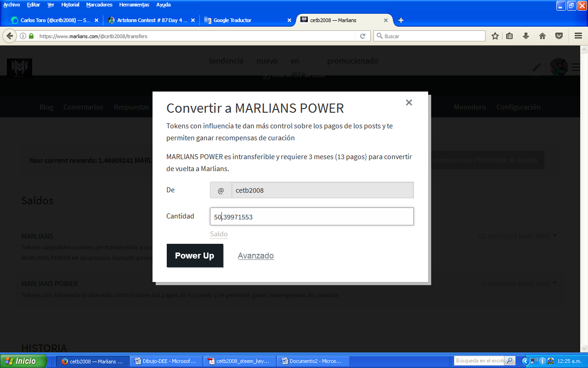Click the user avatar picture
Viewport: 588px width, 368px height.
tap(559, 67)
